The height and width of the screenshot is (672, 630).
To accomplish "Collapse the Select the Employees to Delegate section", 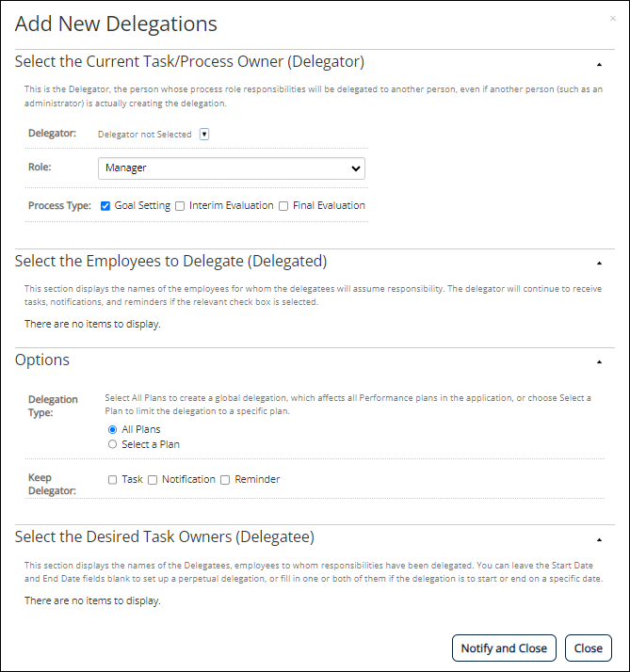I will (x=599, y=264).
